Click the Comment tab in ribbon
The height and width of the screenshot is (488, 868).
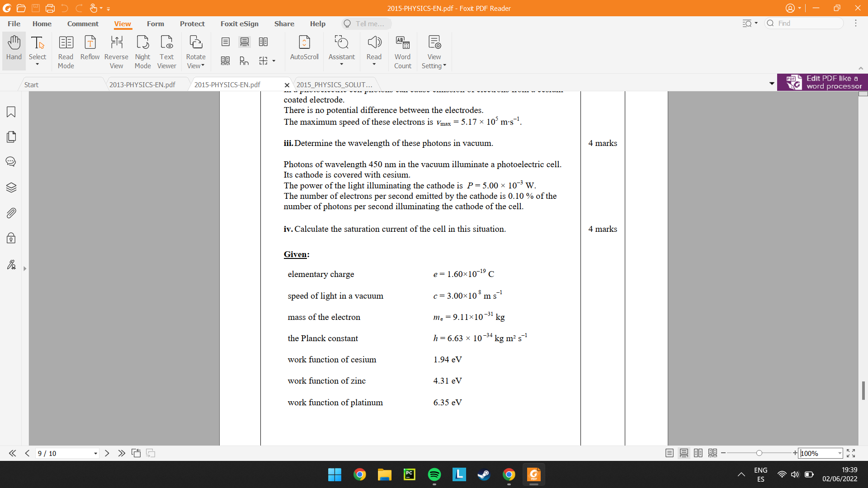click(x=83, y=24)
